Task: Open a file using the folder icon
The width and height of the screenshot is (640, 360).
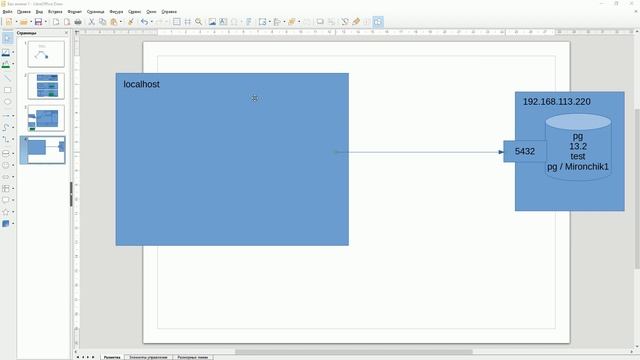Action: click(24, 22)
